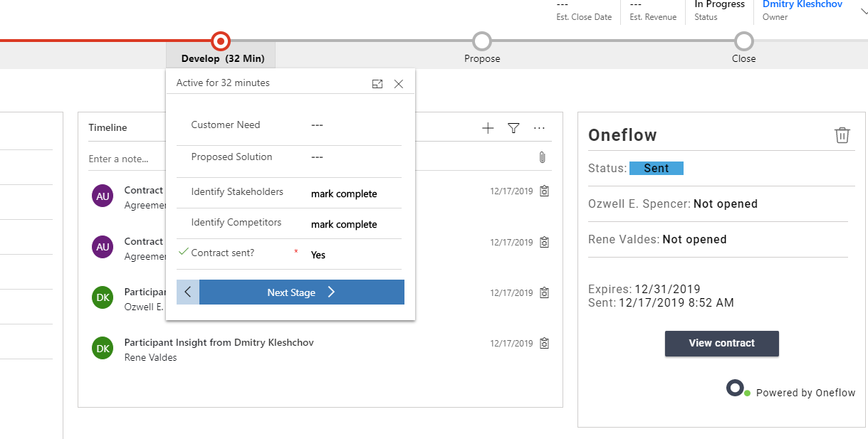Click the Oneflow logo icon
This screenshot has height=439, width=868.
(x=738, y=389)
